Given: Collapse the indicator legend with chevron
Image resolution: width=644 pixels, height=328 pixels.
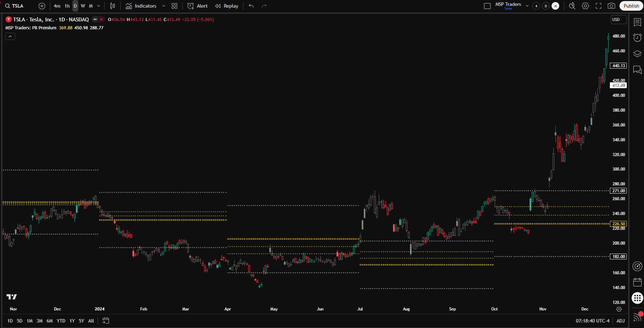Looking at the screenshot, I should [10, 37].
